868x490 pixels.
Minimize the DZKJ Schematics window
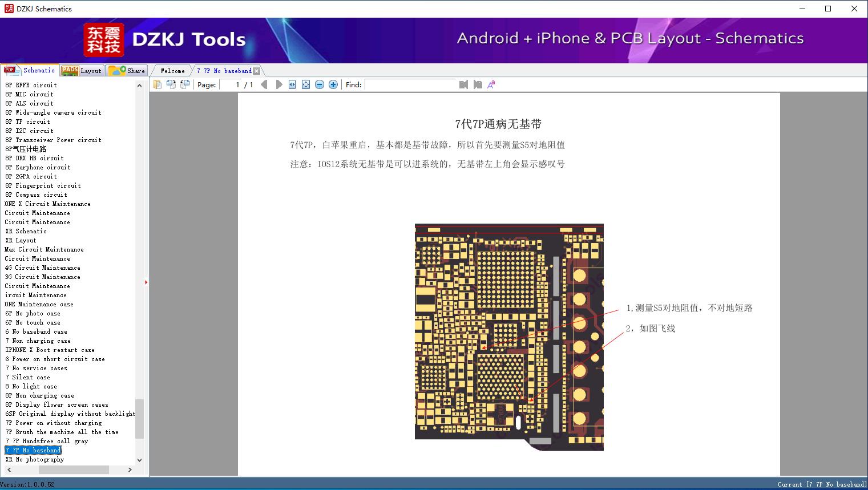tap(802, 9)
